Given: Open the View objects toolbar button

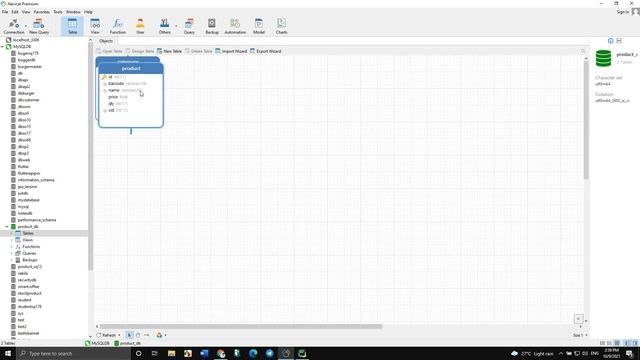Looking at the screenshot, I should 95,26.
